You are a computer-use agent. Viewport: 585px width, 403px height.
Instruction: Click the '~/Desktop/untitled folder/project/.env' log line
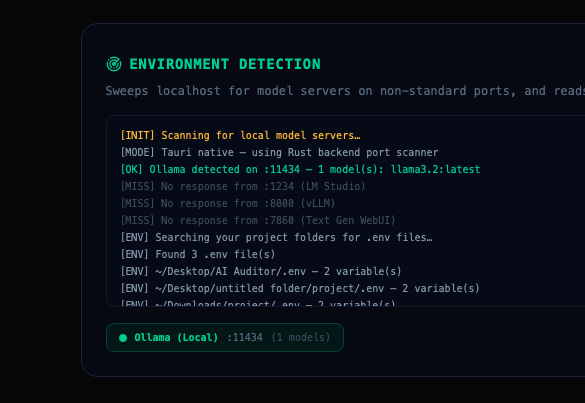click(300, 288)
